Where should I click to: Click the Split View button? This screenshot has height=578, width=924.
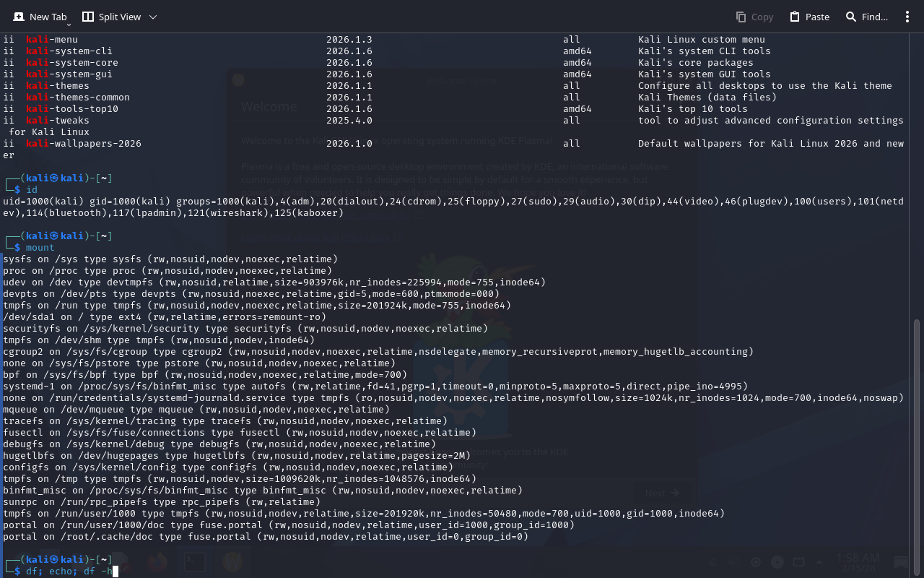(111, 17)
